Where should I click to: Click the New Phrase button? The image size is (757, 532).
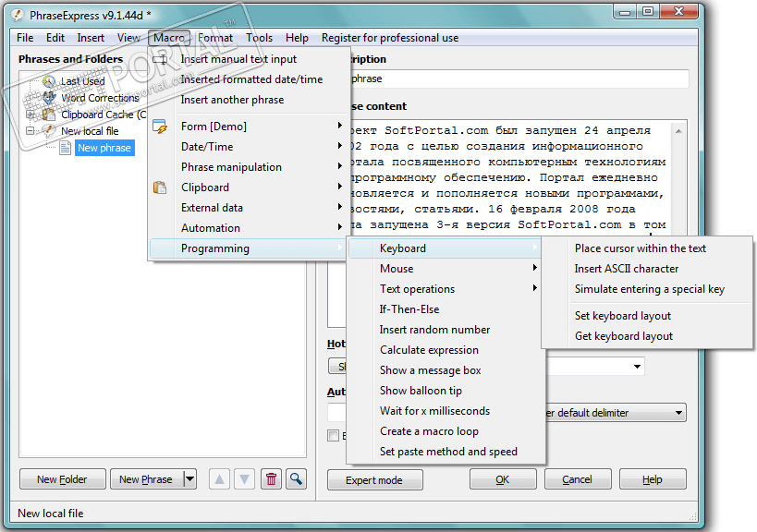[147, 479]
